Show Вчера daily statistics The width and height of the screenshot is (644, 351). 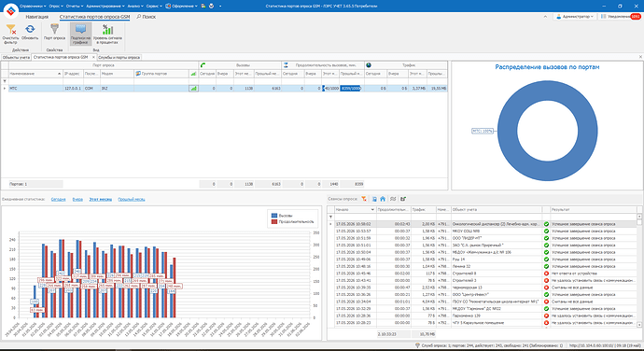[77, 200]
